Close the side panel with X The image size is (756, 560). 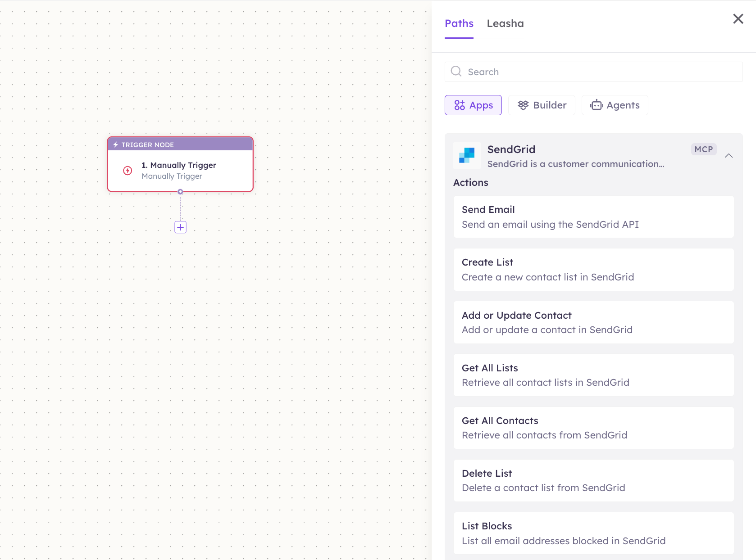[738, 19]
